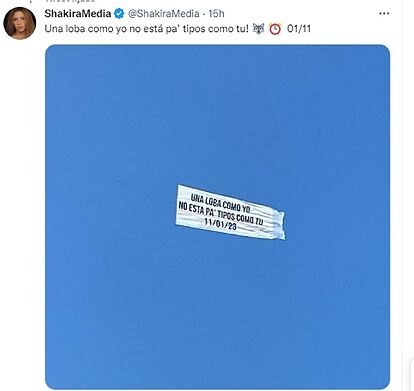This screenshot has height=391, width=414.
Task: Click the cut-off text above the username
Action: tap(70, 1)
